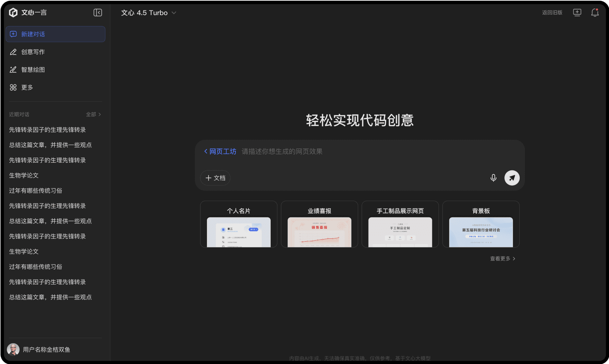Start a new chat via 新建对话
Screen dimensions: 609x364
55,34
